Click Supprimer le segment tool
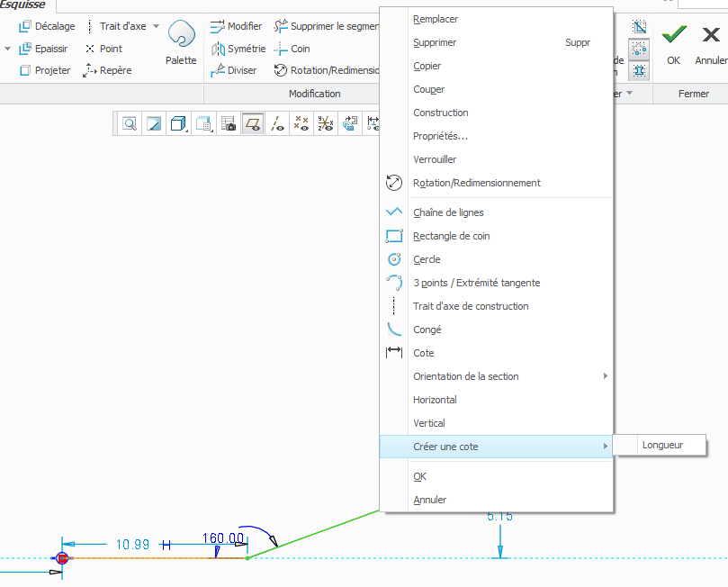Image resolution: width=728 pixels, height=587 pixels. pos(327,26)
